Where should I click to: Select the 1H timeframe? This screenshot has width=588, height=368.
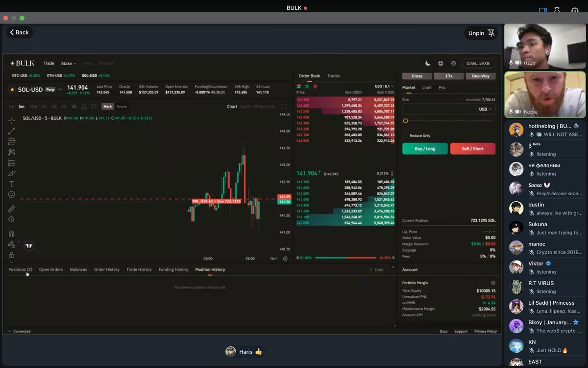click(44, 106)
